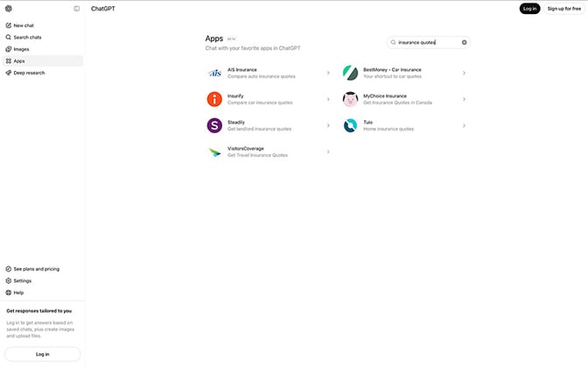Click the Insurify orange logo
588x368 pixels.
pyautogui.click(x=214, y=99)
